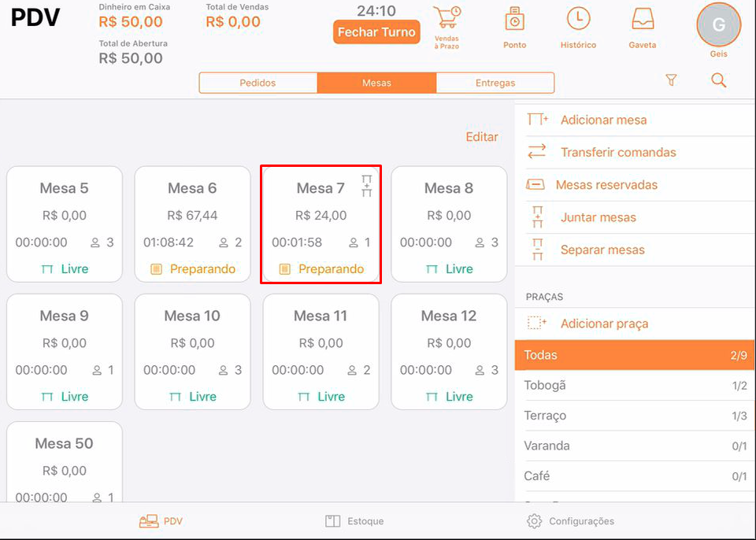Click Adicionar praça label
The height and width of the screenshot is (540, 756).
pyautogui.click(x=604, y=324)
